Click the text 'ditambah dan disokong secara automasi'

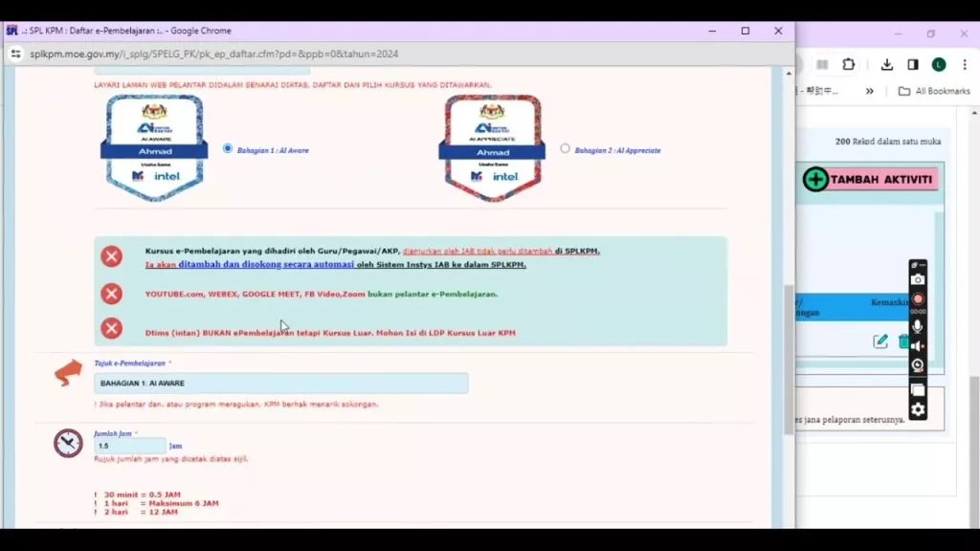coord(266,264)
